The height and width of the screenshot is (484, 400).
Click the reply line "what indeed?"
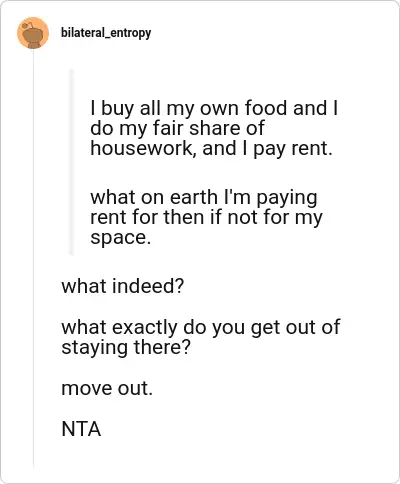(x=123, y=286)
